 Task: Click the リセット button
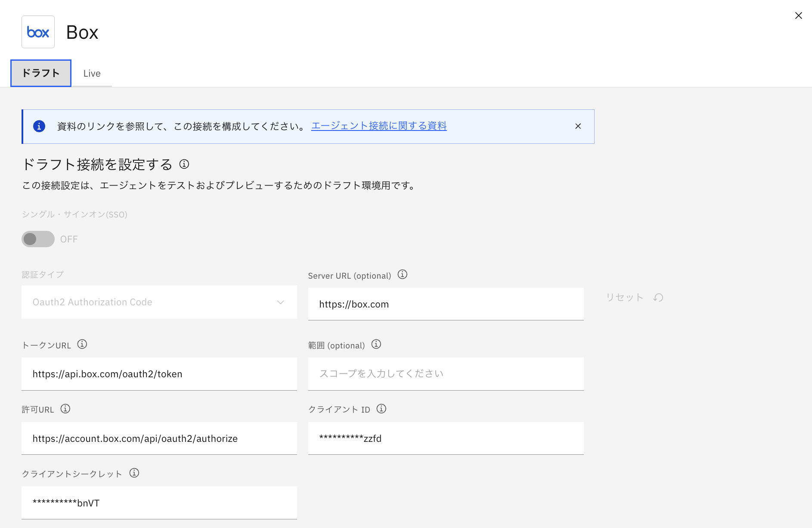pos(634,298)
